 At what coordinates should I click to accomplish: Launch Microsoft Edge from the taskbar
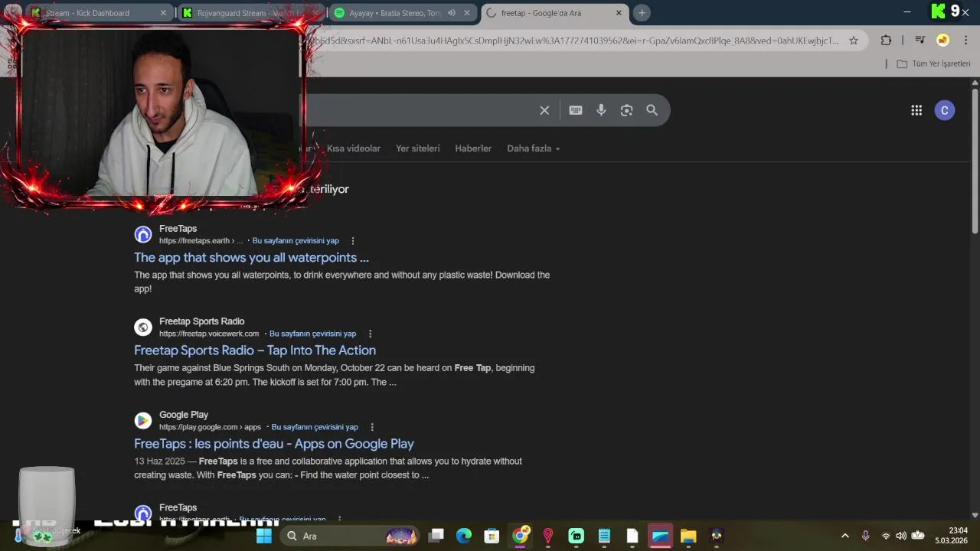click(x=464, y=536)
